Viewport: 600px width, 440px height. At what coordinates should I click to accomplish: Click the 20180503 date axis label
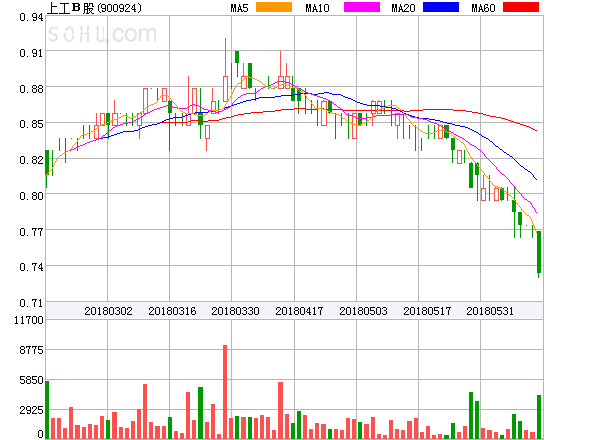click(x=363, y=311)
